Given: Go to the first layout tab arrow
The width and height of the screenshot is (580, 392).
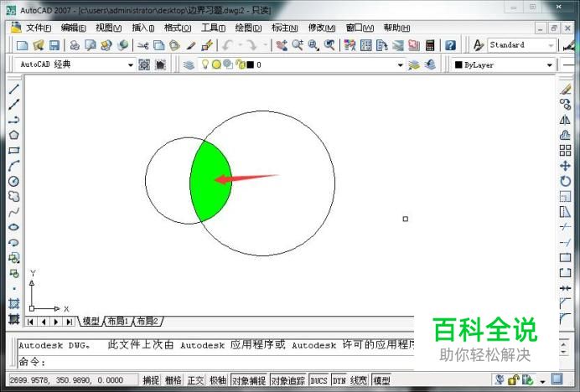Looking at the screenshot, I should coord(31,322).
